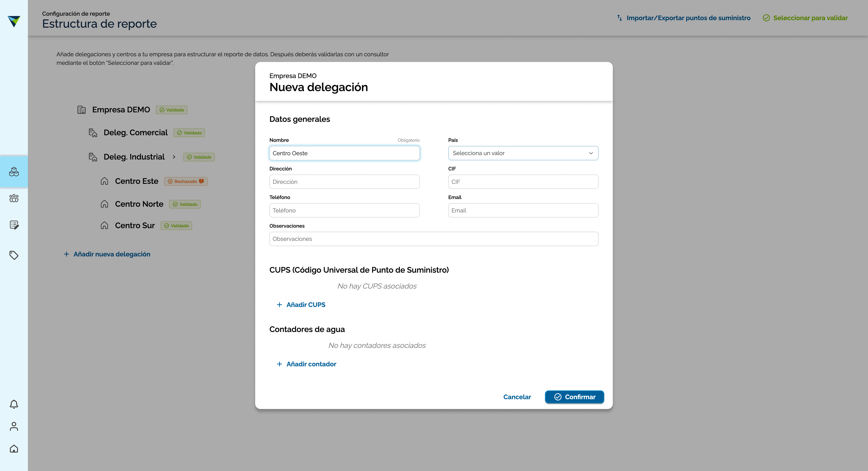
Task: Click Seleccionar para validar
Action: coord(805,18)
